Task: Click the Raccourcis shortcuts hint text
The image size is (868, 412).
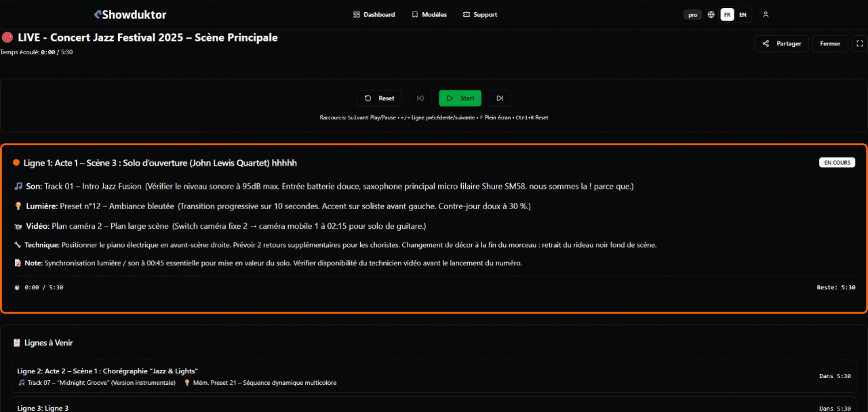Action: (x=434, y=117)
